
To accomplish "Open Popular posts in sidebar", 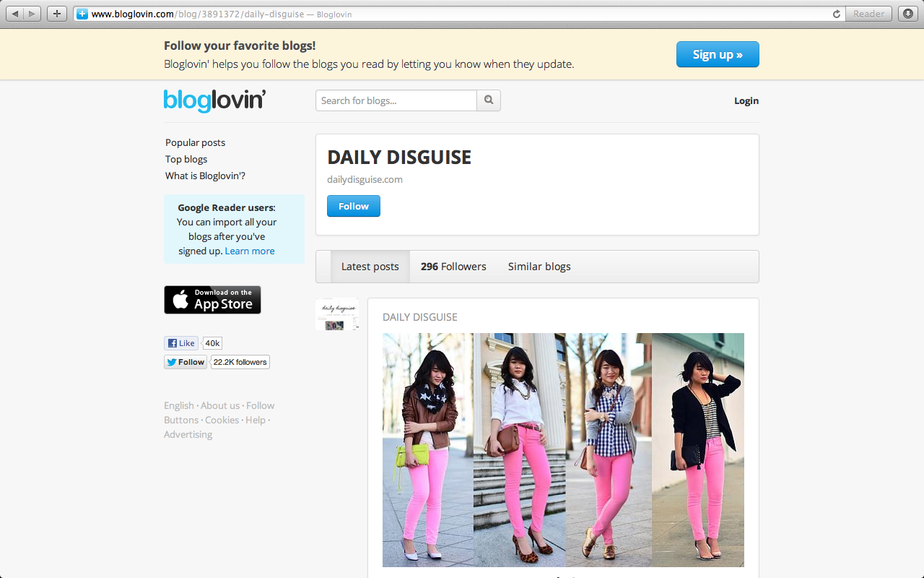I will click(195, 142).
